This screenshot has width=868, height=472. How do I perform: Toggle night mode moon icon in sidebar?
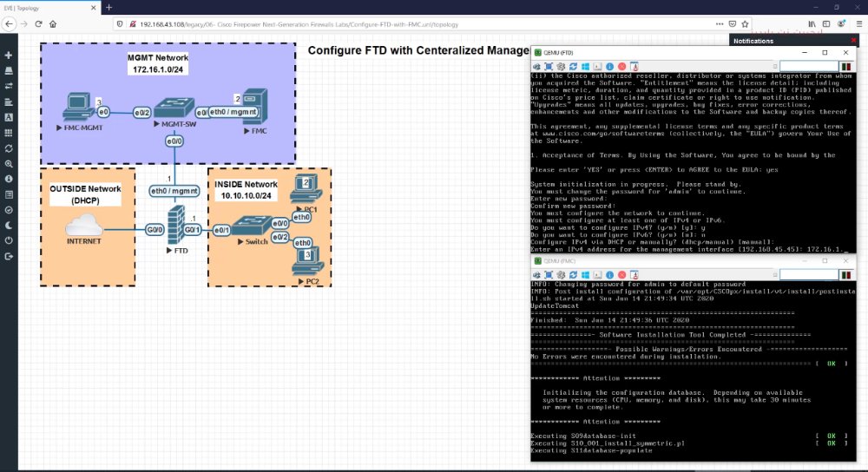pyautogui.click(x=9, y=226)
